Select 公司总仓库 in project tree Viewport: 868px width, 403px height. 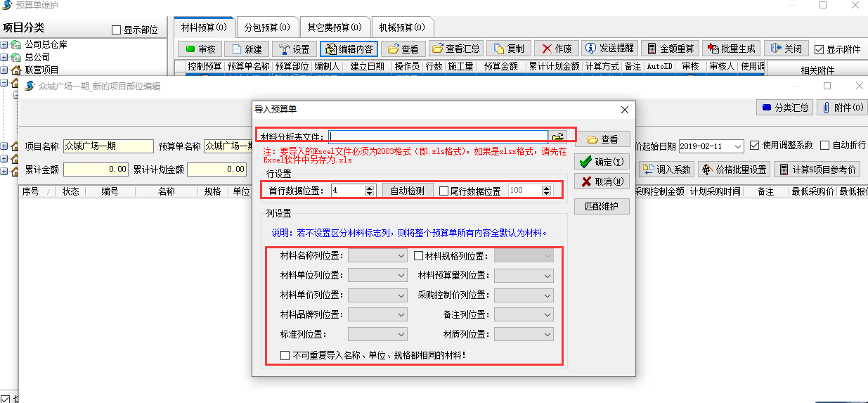click(x=45, y=44)
